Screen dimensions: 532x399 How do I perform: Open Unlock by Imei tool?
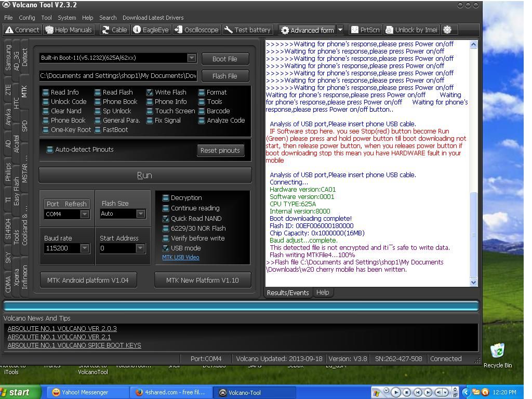[x=411, y=30]
